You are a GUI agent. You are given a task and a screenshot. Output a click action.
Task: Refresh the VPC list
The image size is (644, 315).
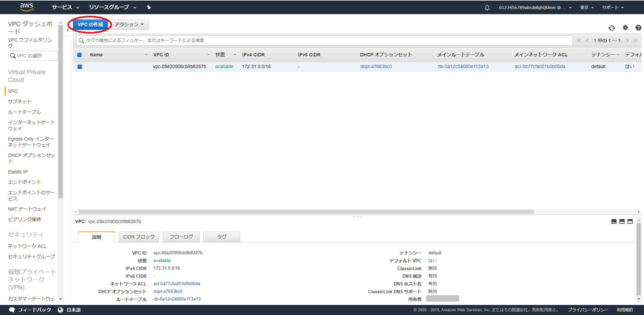611,28
